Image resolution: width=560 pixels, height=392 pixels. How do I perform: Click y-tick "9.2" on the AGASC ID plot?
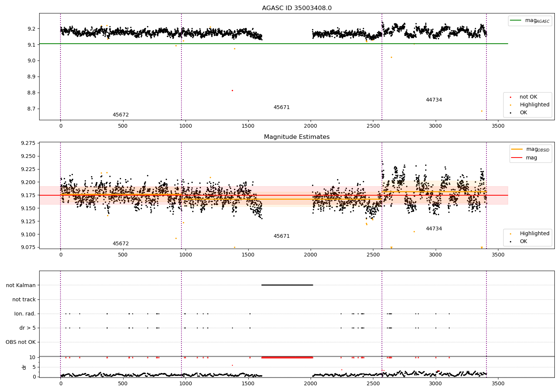(31, 29)
